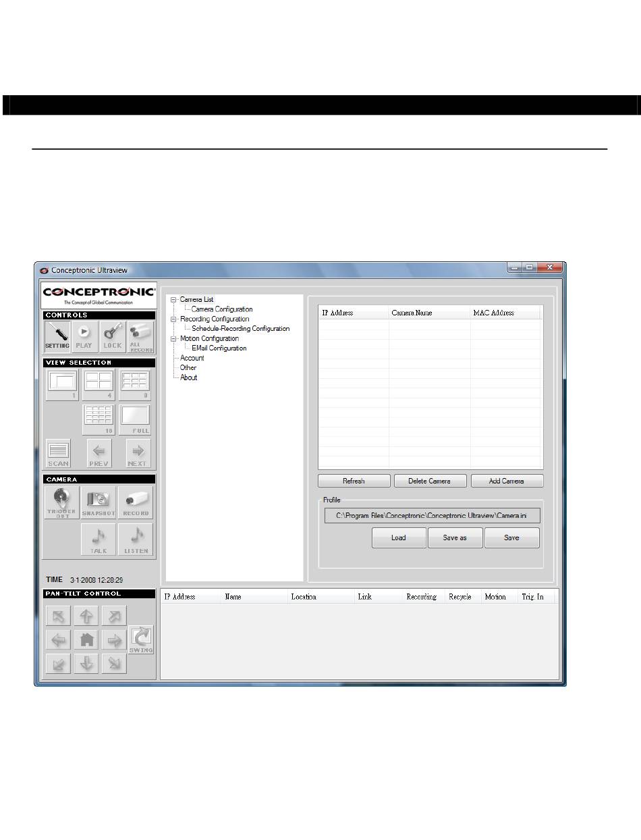Collapse Recording Configuration tree node
The image size is (641, 840).
pos(173,319)
